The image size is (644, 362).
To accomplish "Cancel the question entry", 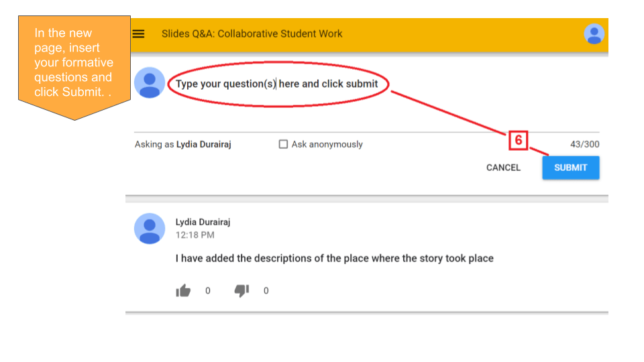I will [x=503, y=168].
